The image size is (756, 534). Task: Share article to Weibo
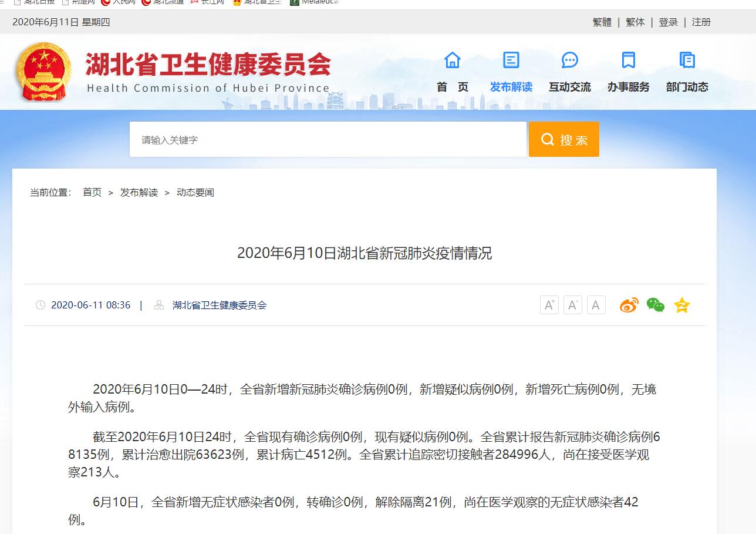click(x=629, y=305)
